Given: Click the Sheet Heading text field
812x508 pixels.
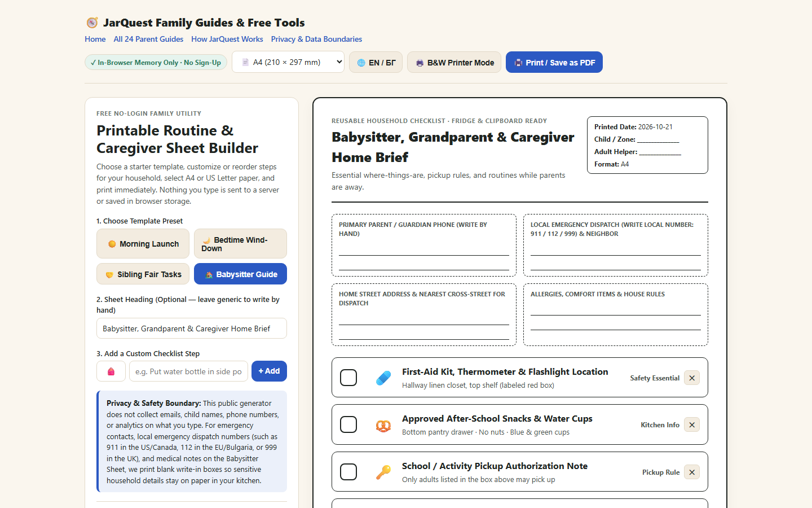Looking at the screenshot, I should 192,329.
